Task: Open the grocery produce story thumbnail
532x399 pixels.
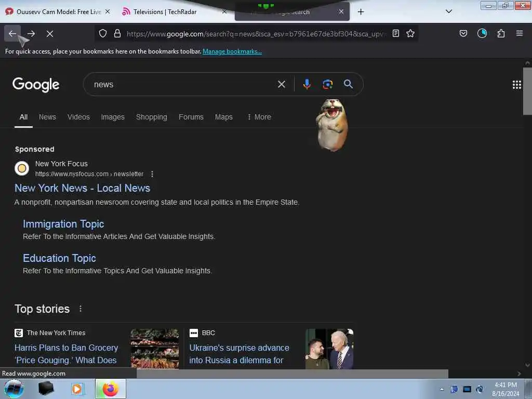Action: point(155,349)
